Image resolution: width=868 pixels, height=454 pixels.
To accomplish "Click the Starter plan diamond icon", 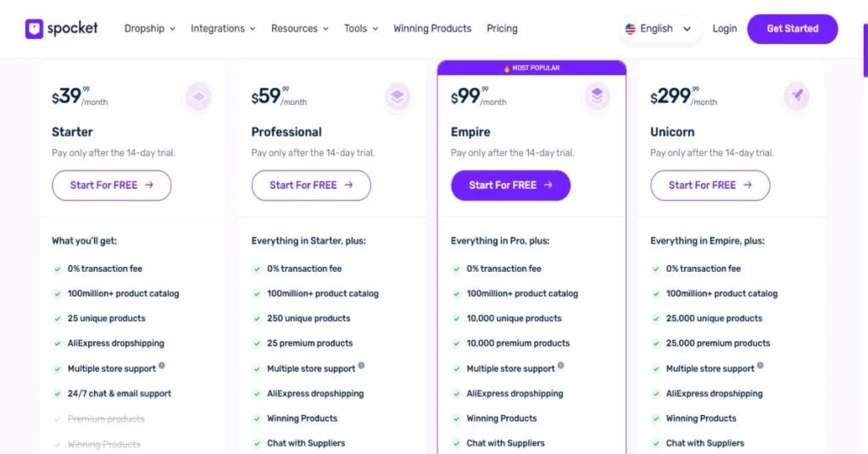I will tap(198, 97).
